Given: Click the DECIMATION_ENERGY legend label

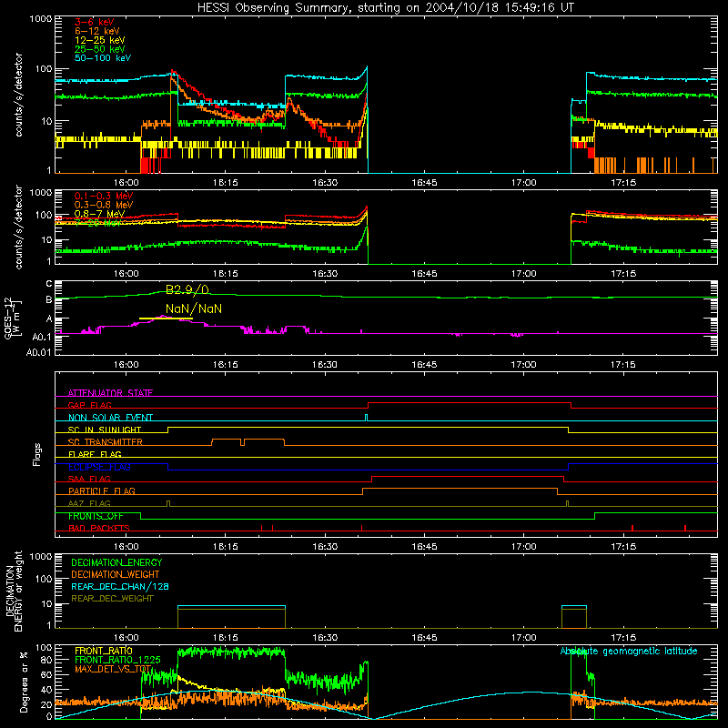Looking at the screenshot, I should click(x=116, y=562).
